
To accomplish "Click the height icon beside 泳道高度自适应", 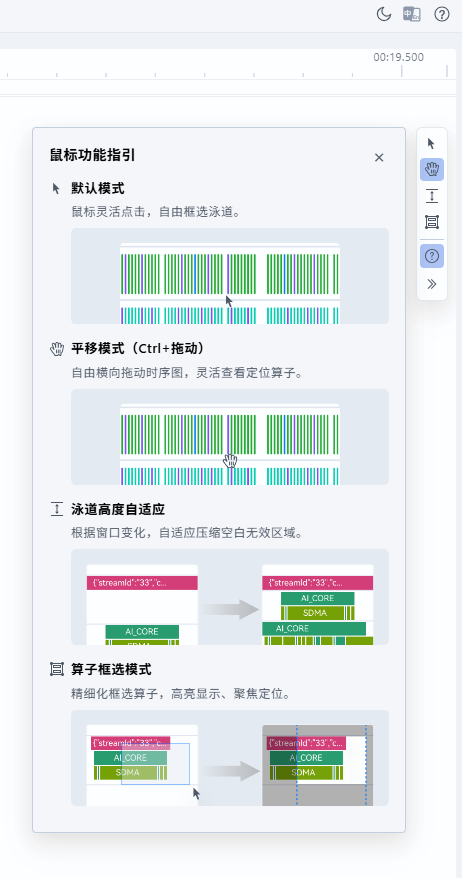I will (57, 510).
